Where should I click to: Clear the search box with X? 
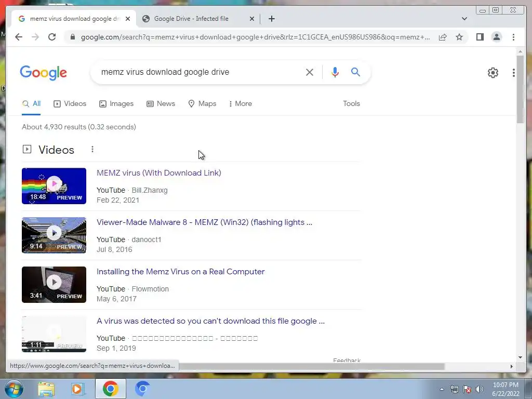(x=310, y=72)
